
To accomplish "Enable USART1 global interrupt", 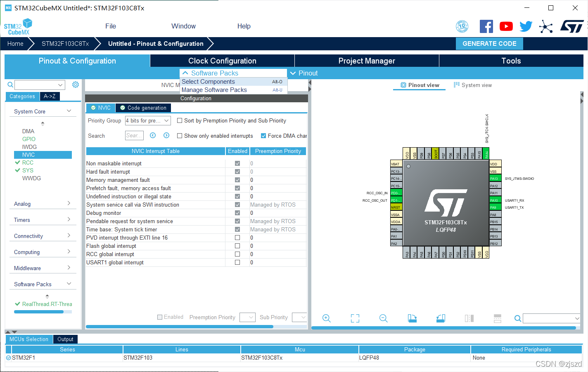I will coord(237,262).
